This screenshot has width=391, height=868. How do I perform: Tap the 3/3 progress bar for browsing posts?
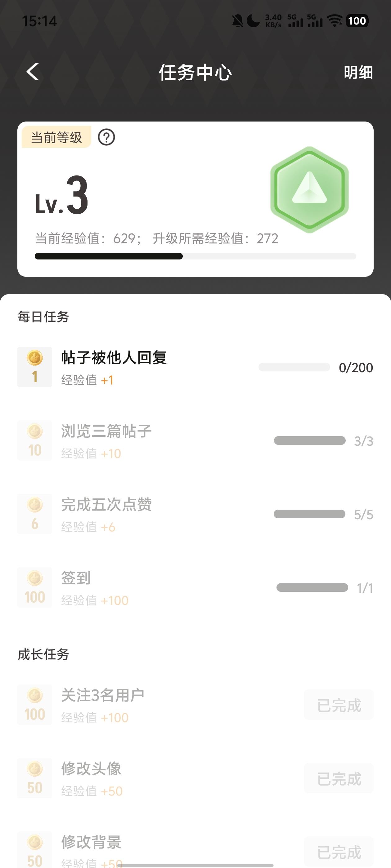pos(309,441)
